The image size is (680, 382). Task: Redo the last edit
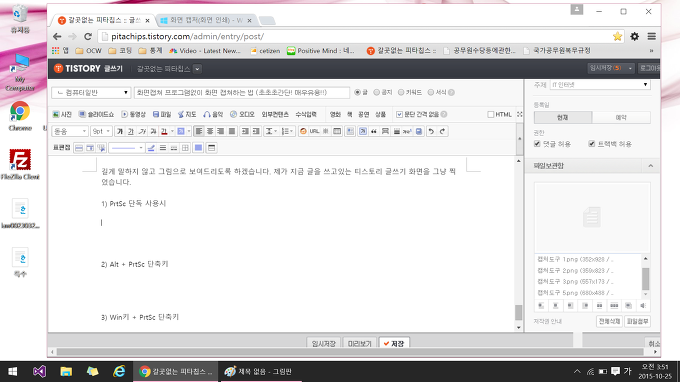coord(442,131)
